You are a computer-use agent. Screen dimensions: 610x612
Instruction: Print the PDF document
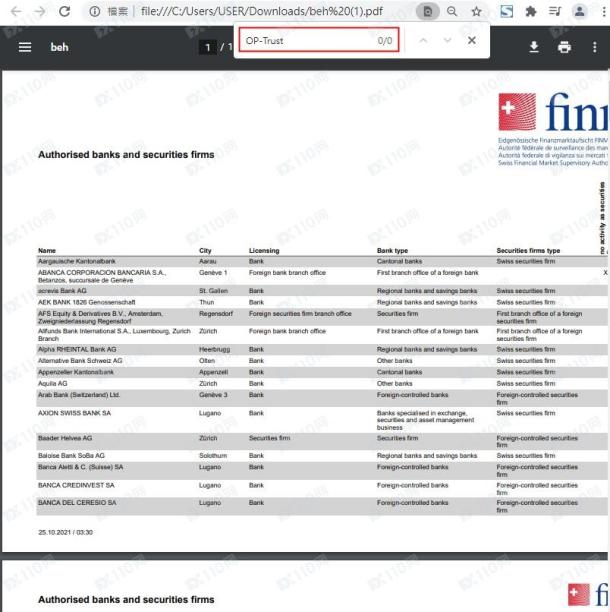564,47
